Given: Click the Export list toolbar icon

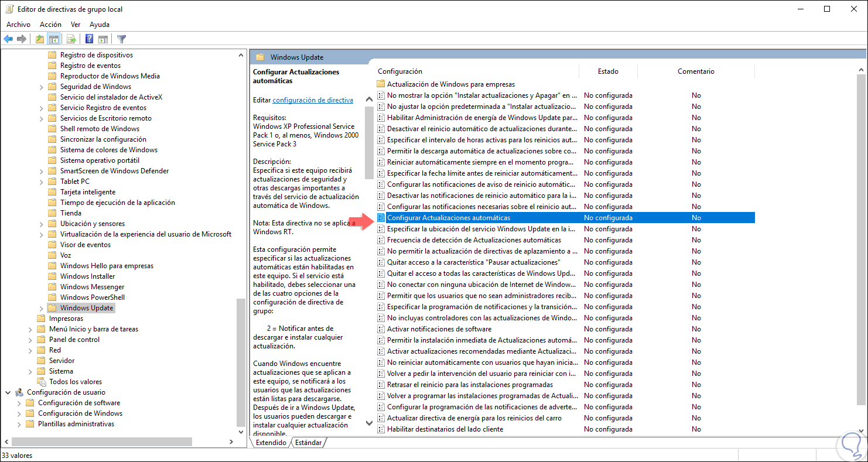Looking at the screenshot, I should (x=71, y=39).
